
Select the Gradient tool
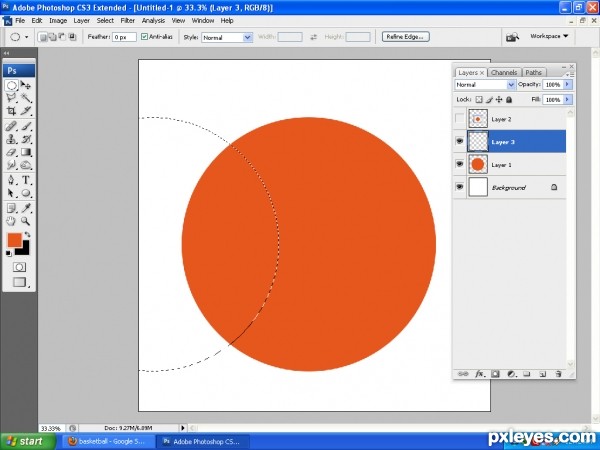point(26,152)
